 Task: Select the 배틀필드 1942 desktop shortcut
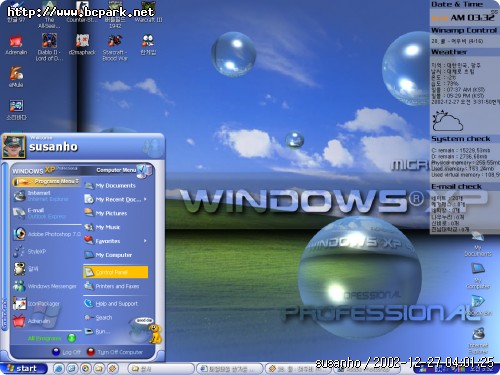point(115,15)
